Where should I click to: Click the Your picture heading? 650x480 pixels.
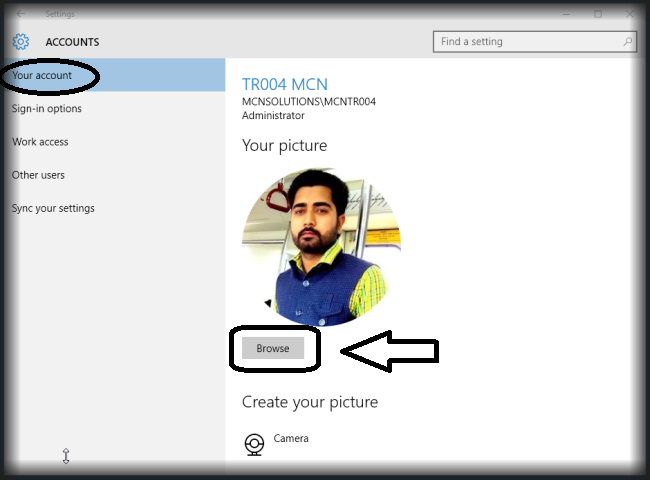click(284, 145)
